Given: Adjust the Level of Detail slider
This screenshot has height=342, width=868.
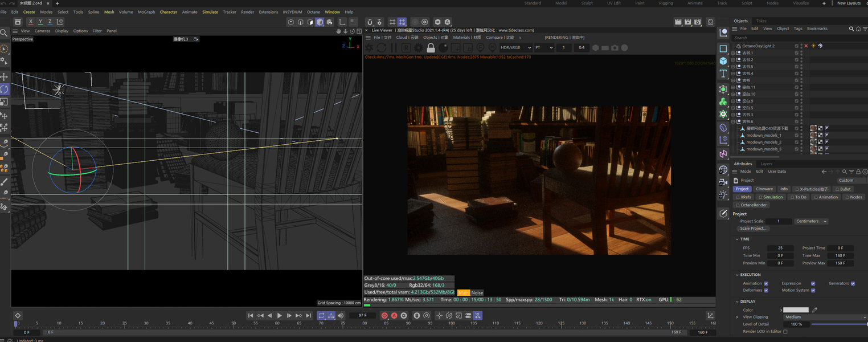Looking at the screenshot, I should tap(840, 324).
